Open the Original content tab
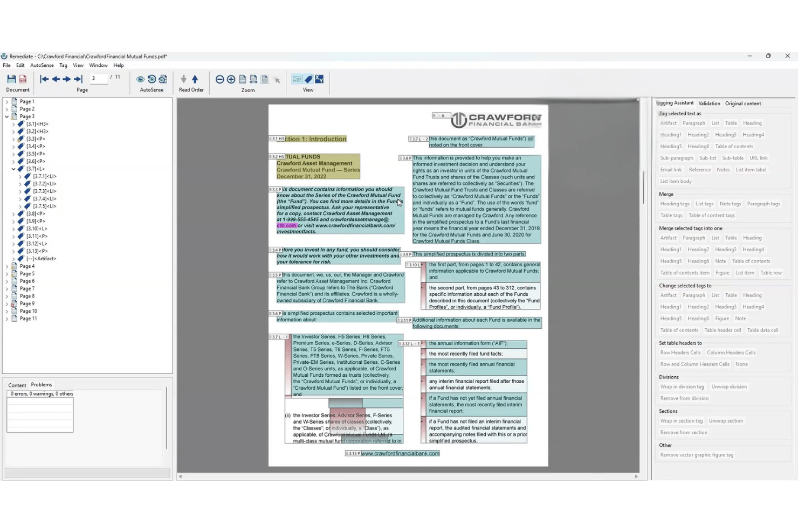798x532 pixels. (743, 103)
